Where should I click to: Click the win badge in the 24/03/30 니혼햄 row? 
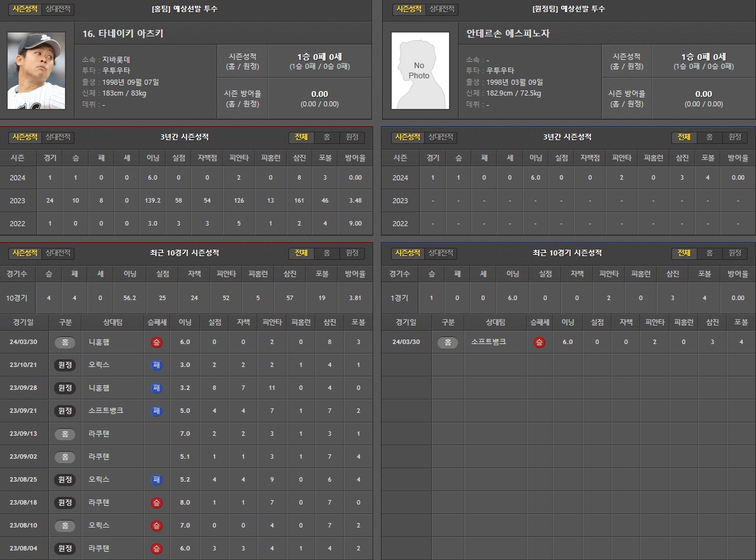click(x=156, y=343)
